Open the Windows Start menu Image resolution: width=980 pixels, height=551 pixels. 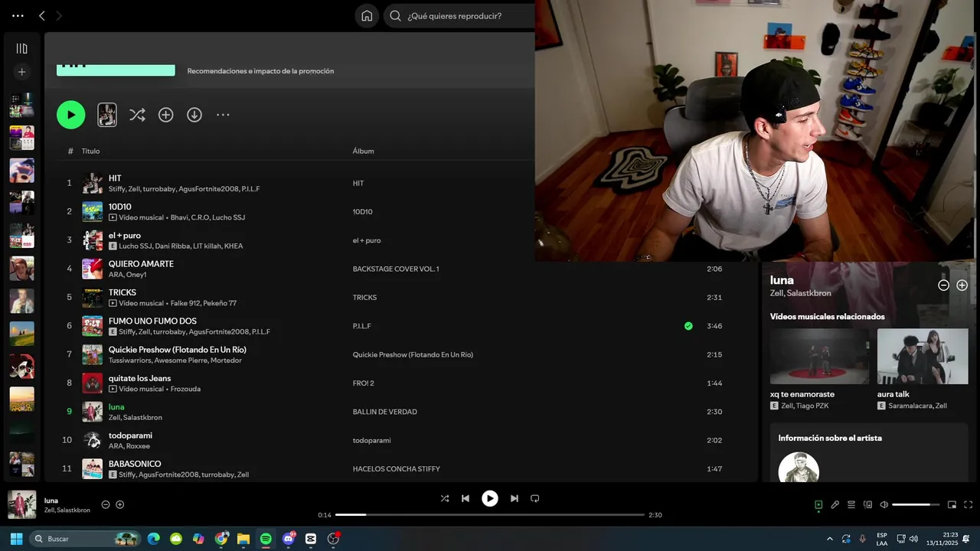pyautogui.click(x=16, y=539)
